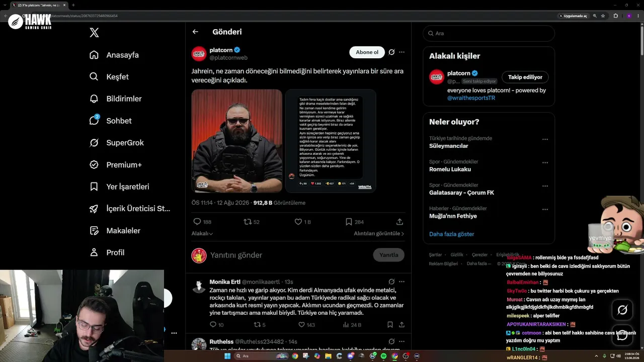
Task: Open the Profil page
Action: [x=107, y=252]
